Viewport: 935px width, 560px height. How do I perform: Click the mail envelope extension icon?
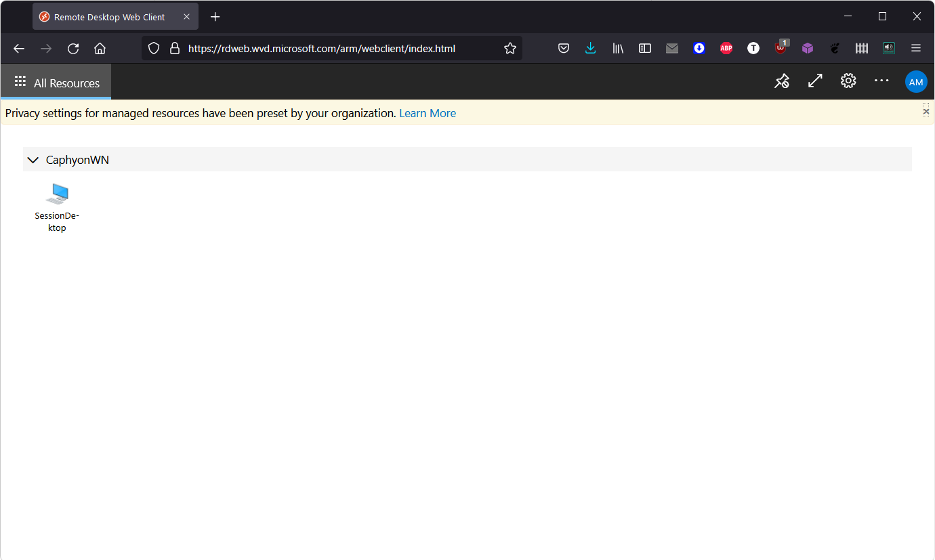click(672, 48)
